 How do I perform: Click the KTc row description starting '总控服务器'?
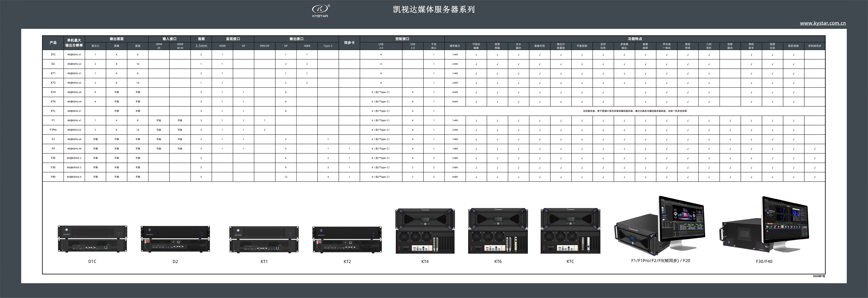click(x=635, y=111)
